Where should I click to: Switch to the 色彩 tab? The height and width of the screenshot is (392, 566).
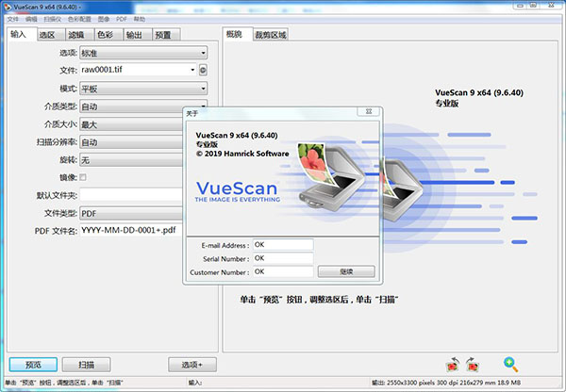106,35
